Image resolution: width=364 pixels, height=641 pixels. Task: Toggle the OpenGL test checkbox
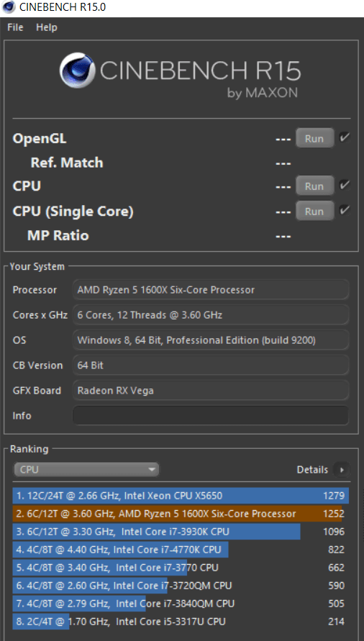345,137
